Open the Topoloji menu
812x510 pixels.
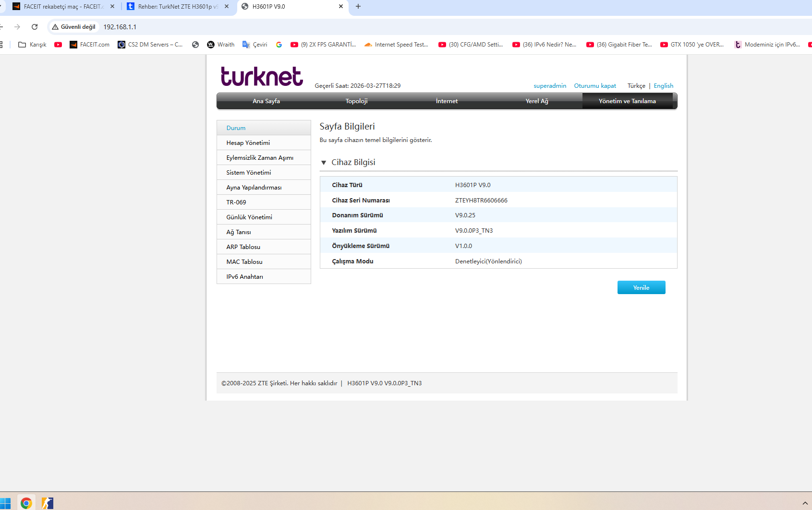[356, 101]
